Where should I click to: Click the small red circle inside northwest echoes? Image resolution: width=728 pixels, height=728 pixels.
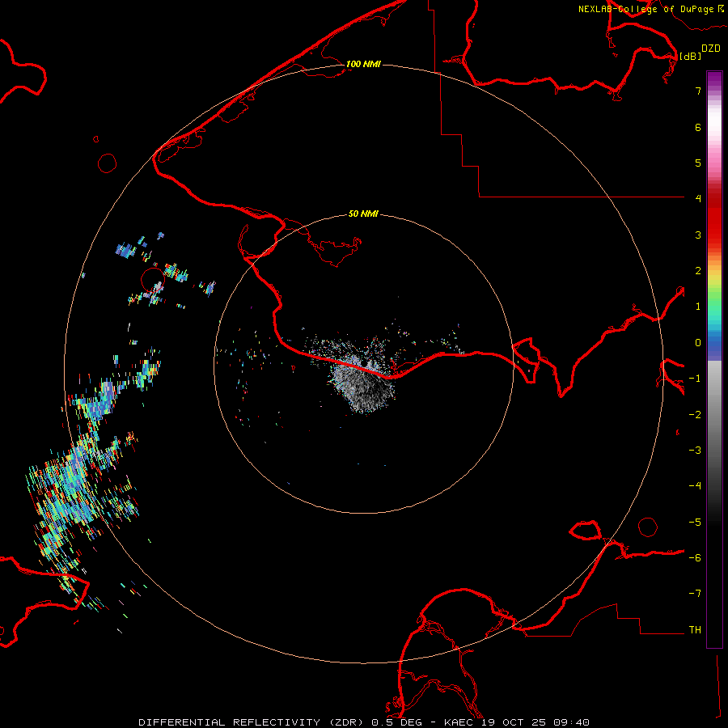coord(153,280)
